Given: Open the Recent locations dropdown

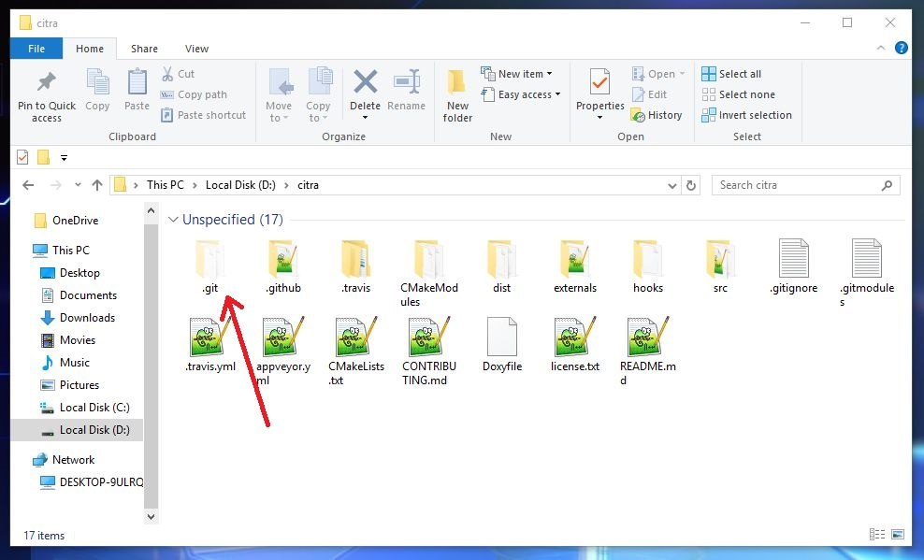Looking at the screenshot, I should (x=78, y=185).
